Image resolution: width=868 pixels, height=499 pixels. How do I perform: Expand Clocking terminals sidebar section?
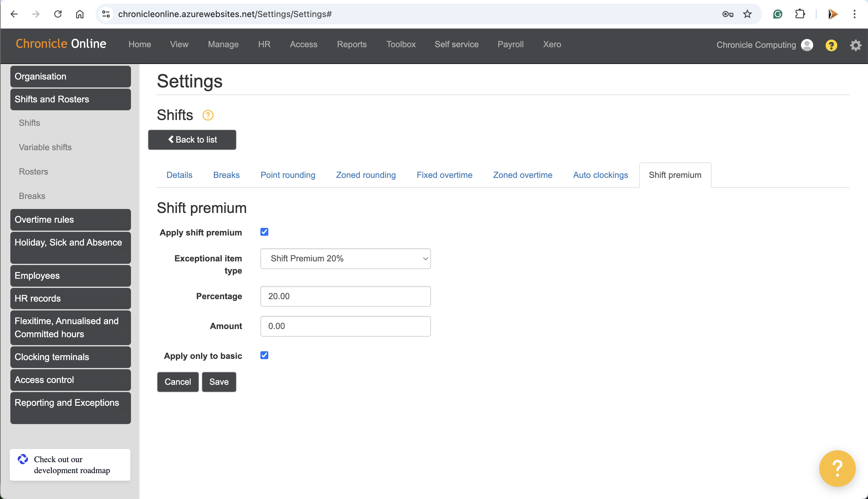(x=70, y=357)
